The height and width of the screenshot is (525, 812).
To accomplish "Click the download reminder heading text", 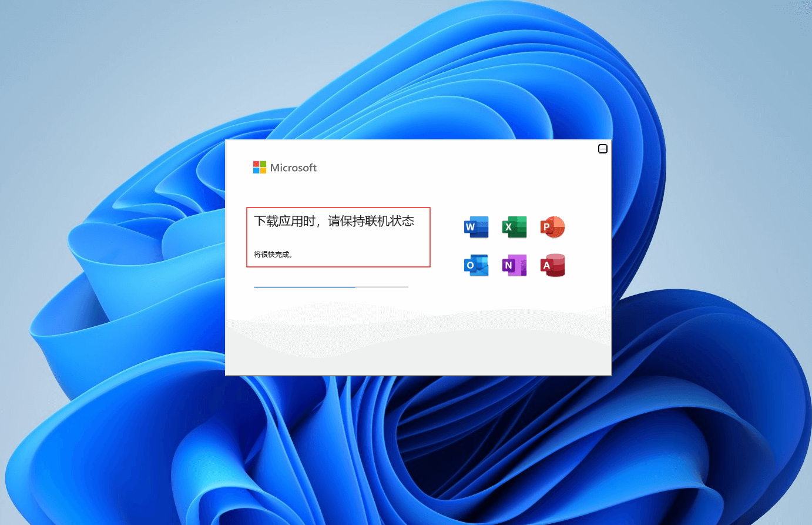I will (x=334, y=220).
